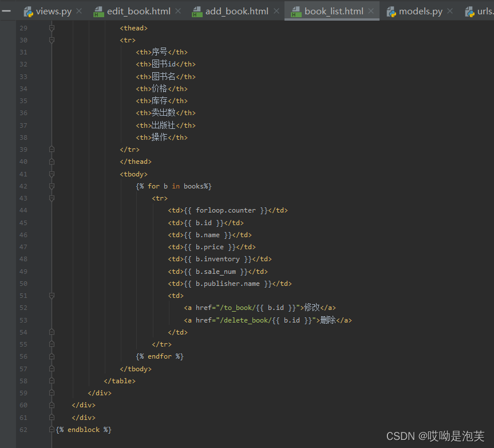Open the urls tab at far right
The image size is (494, 448).
coord(484,11)
